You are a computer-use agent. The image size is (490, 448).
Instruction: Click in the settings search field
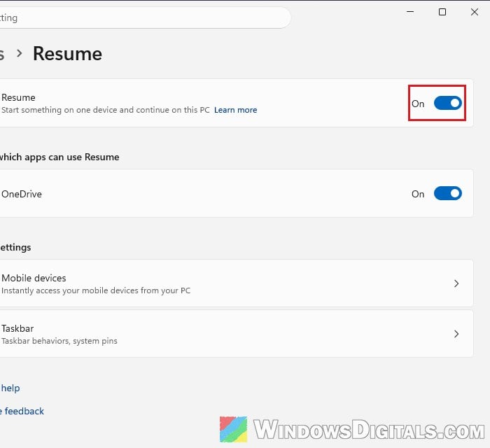pyautogui.click(x=146, y=17)
